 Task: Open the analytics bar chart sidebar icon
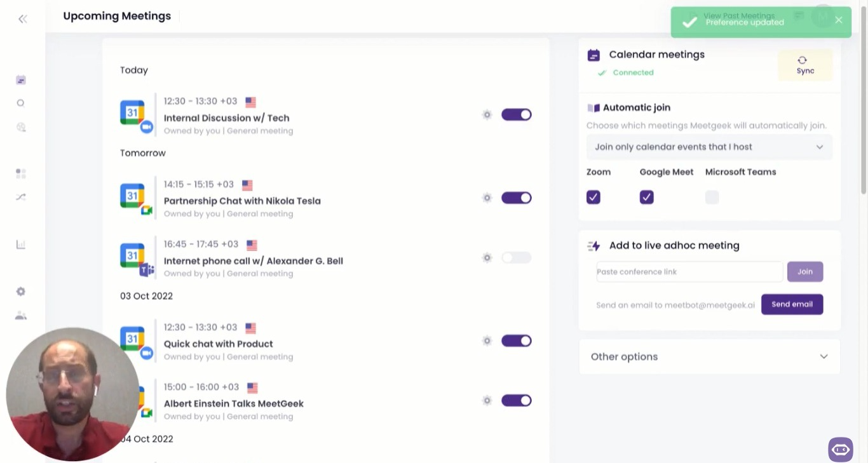(21, 245)
